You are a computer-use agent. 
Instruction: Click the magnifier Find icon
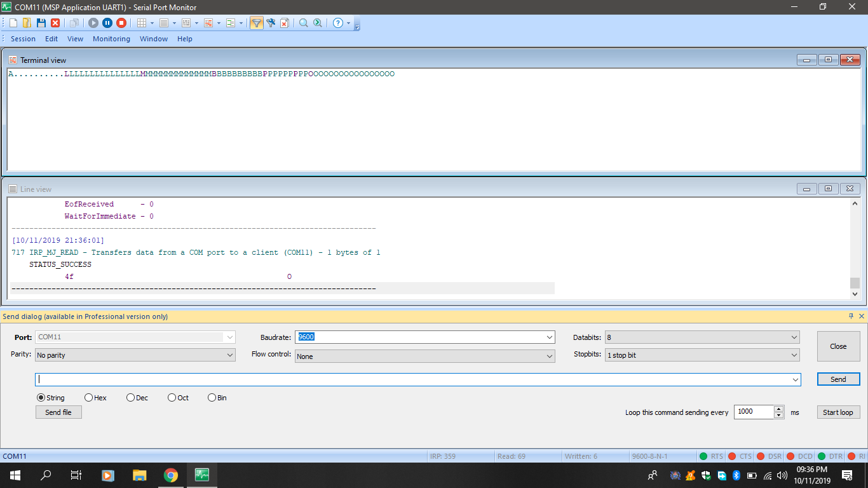click(304, 23)
